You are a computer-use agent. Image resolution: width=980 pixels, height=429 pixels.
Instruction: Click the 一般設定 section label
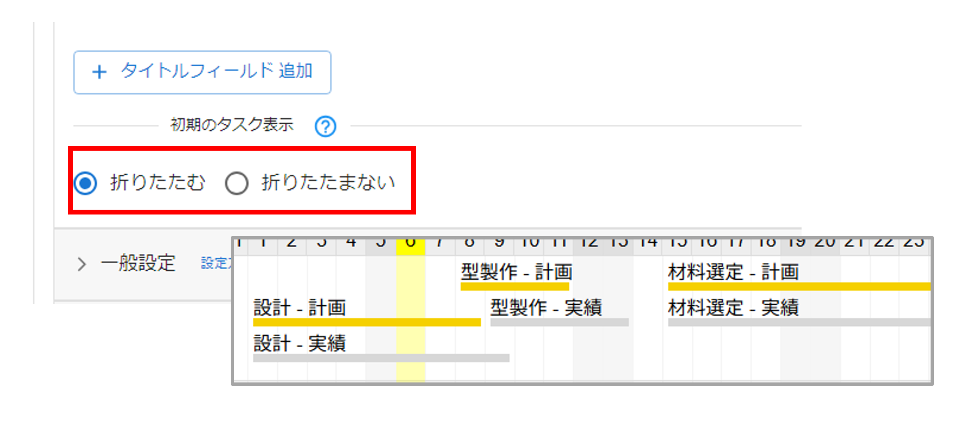(138, 263)
